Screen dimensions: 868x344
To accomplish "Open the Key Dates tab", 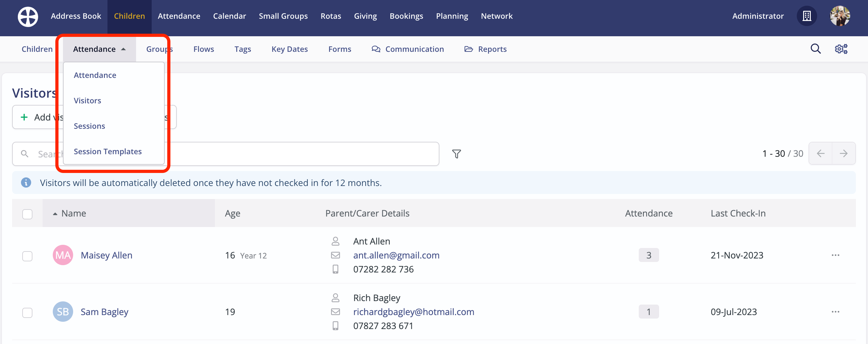I will (289, 49).
